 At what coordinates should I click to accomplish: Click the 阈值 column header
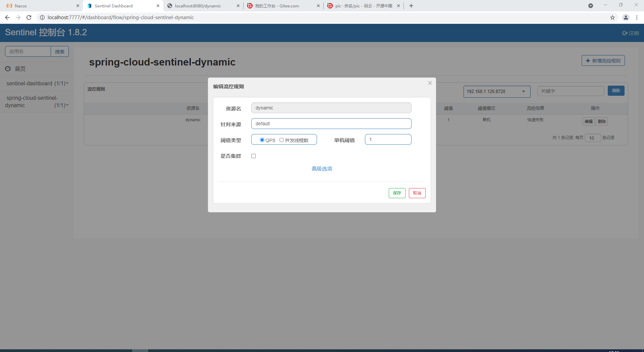(448, 108)
